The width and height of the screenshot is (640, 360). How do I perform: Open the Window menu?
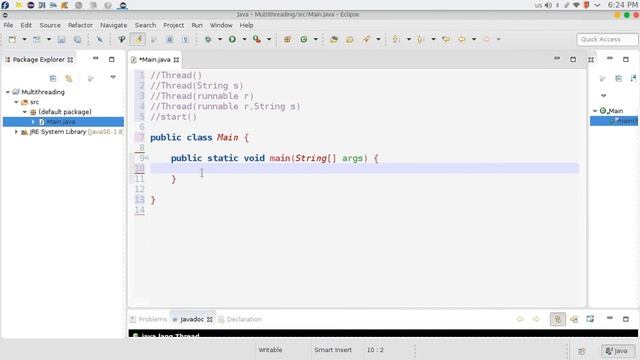tap(221, 25)
